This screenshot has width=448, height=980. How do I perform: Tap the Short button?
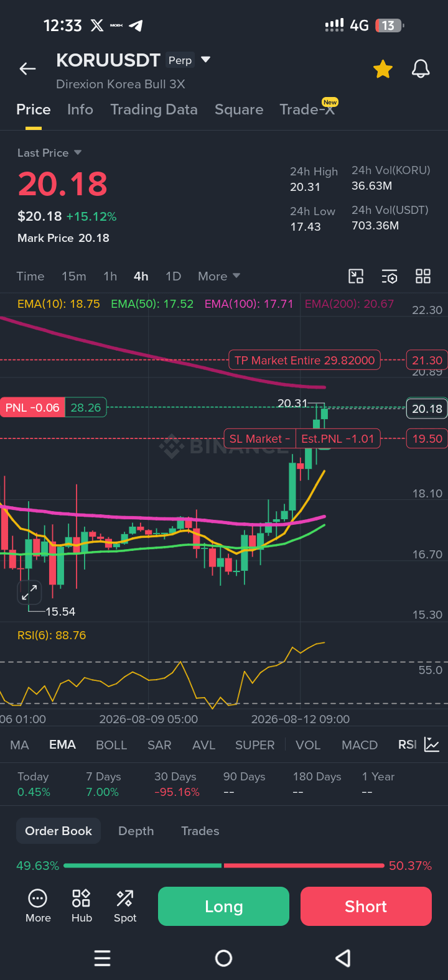coord(366,907)
